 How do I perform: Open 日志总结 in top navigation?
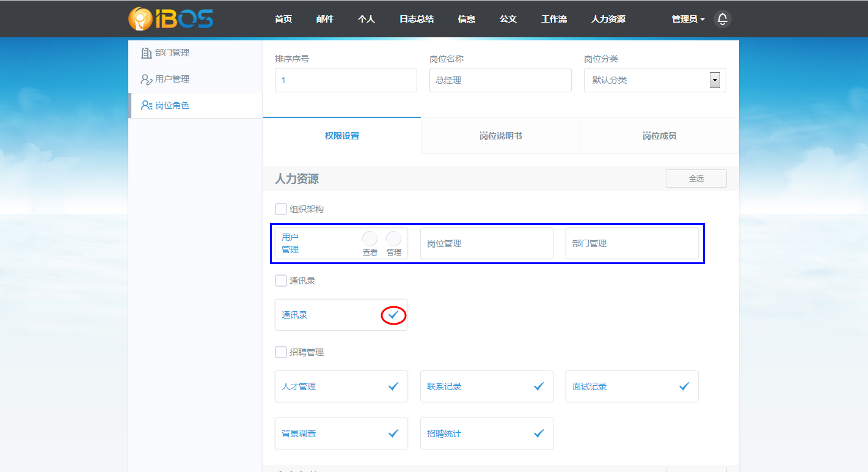click(417, 19)
